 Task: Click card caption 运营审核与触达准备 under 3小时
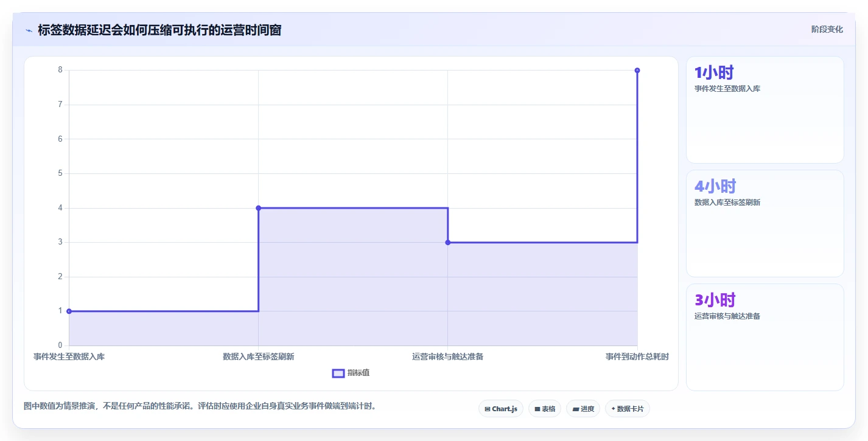point(727,316)
